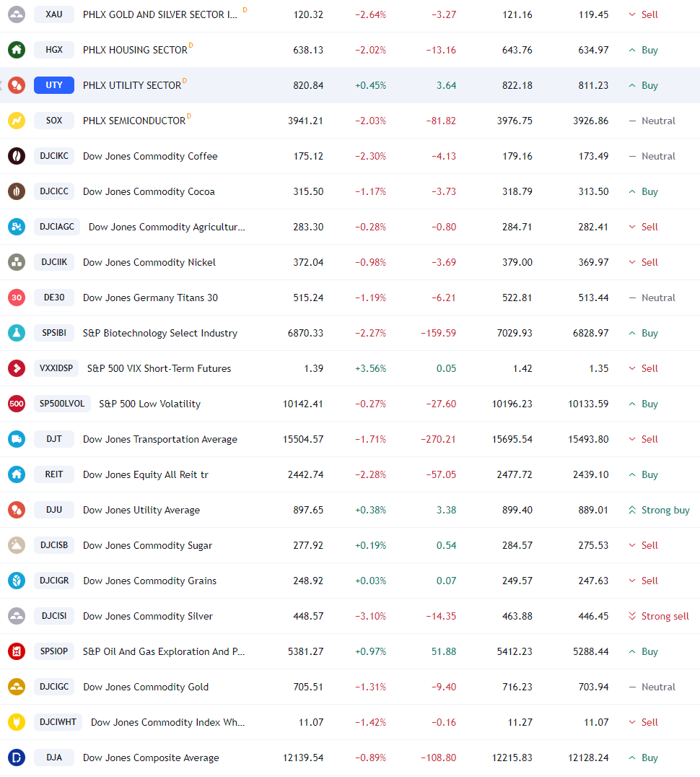The image size is (700, 777).
Task: Click the VXXIDSP red VIX icon
Action: 17,368
